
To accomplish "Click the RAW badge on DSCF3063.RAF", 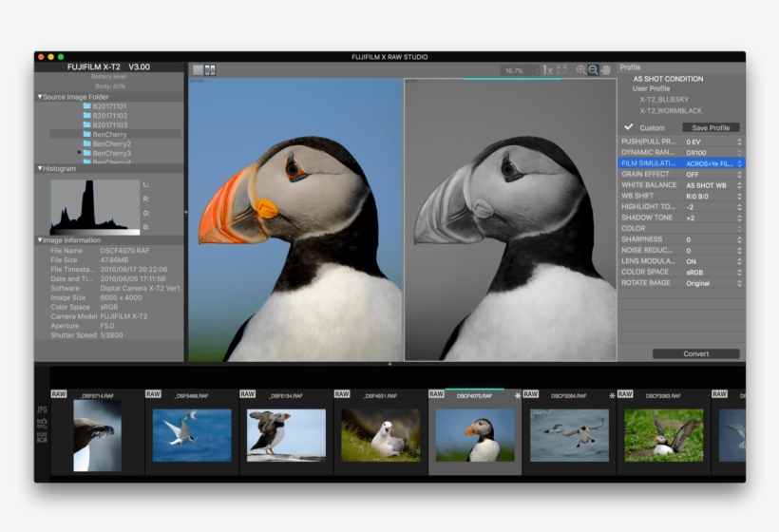I will pos(625,394).
